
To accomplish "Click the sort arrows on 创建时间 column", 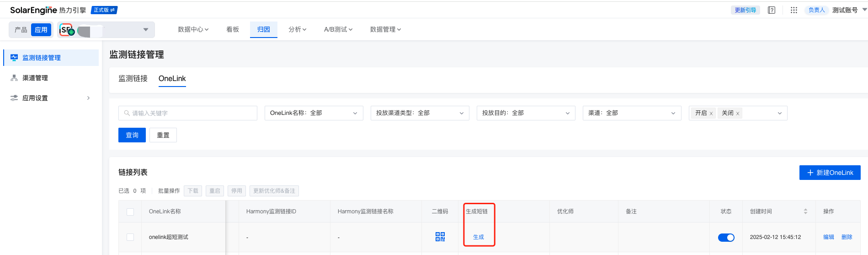I will point(805,212).
